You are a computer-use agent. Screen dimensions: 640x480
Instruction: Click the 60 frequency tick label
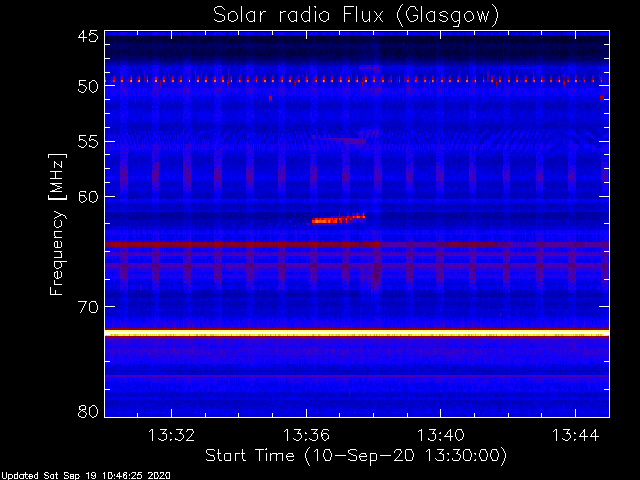88,197
